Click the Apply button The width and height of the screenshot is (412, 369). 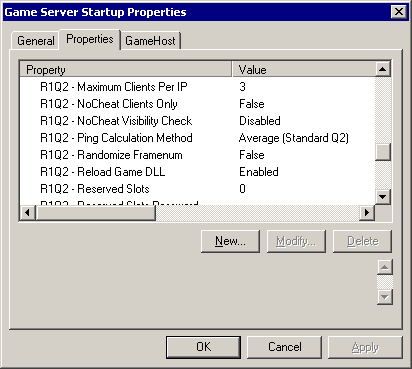365,347
